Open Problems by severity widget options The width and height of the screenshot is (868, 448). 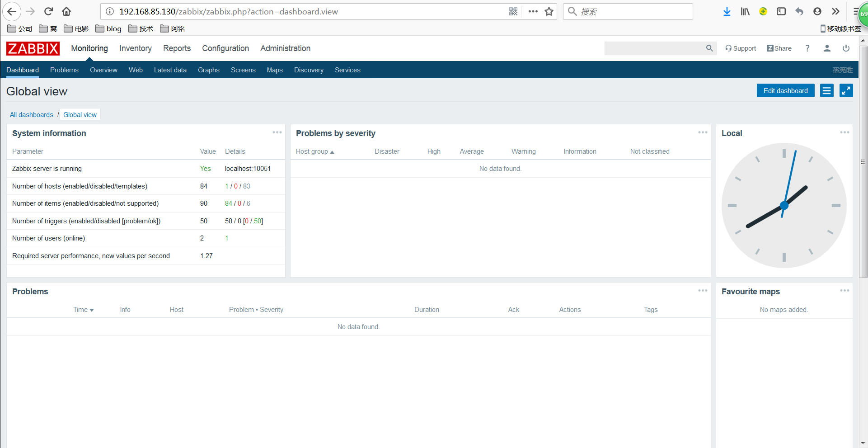click(703, 132)
